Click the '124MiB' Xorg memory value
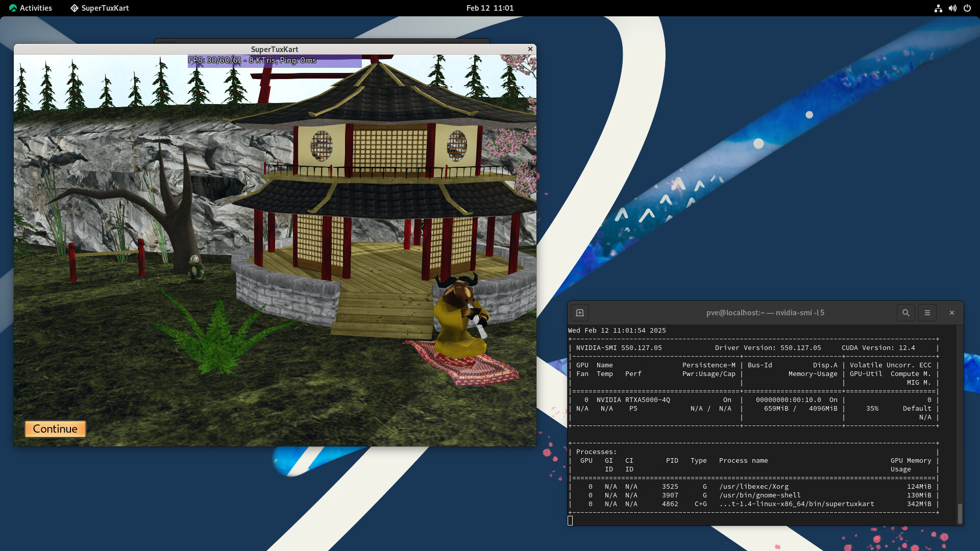Screen dimensions: 980x551 (919, 487)
